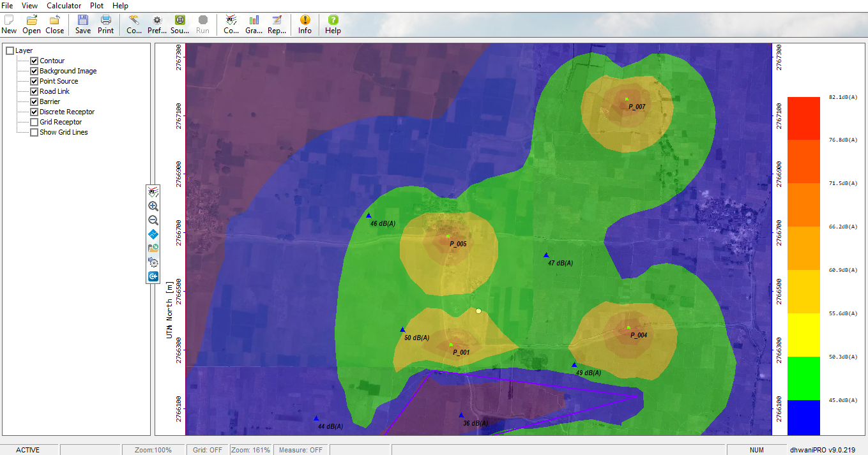This screenshot has height=455, width=868.
Task: Save the project with the Save icon
Action: pyautogui.click(x=83, y=24)
